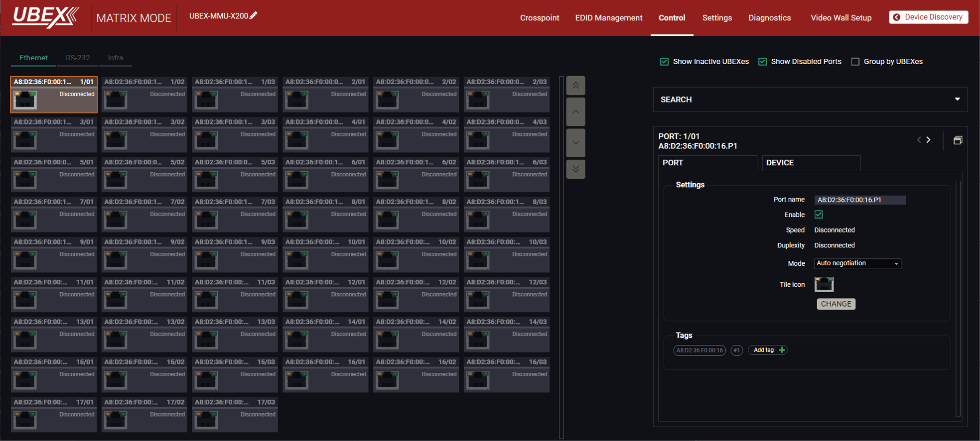Uncheck the port Enable checkbox
This screenshot has width=980, height=441.
pyautogui.click(x=819, y=215)
